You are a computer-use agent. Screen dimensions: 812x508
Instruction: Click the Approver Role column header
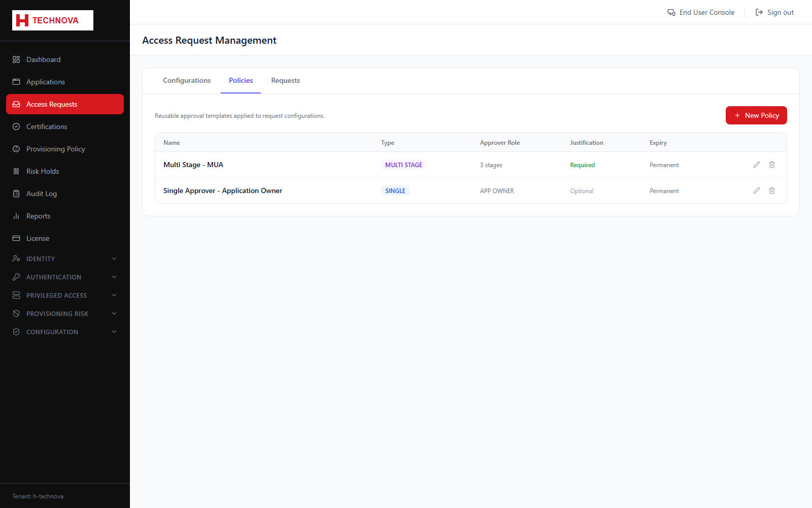500,143
